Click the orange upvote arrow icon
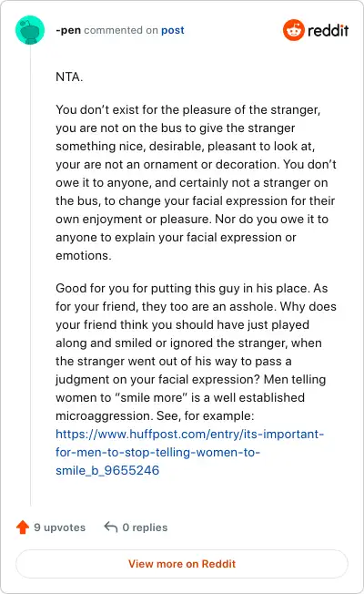 [23, 527]
